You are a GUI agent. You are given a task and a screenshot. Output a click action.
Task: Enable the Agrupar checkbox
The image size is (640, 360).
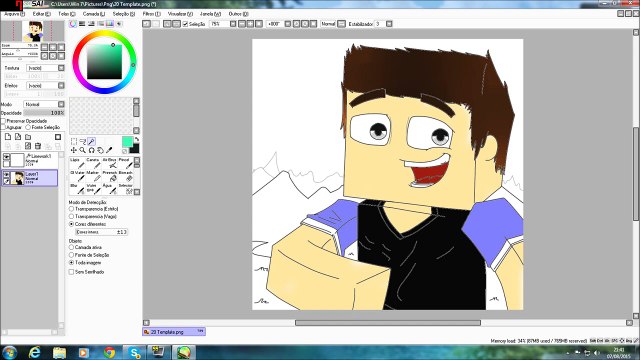coord(3,127)
